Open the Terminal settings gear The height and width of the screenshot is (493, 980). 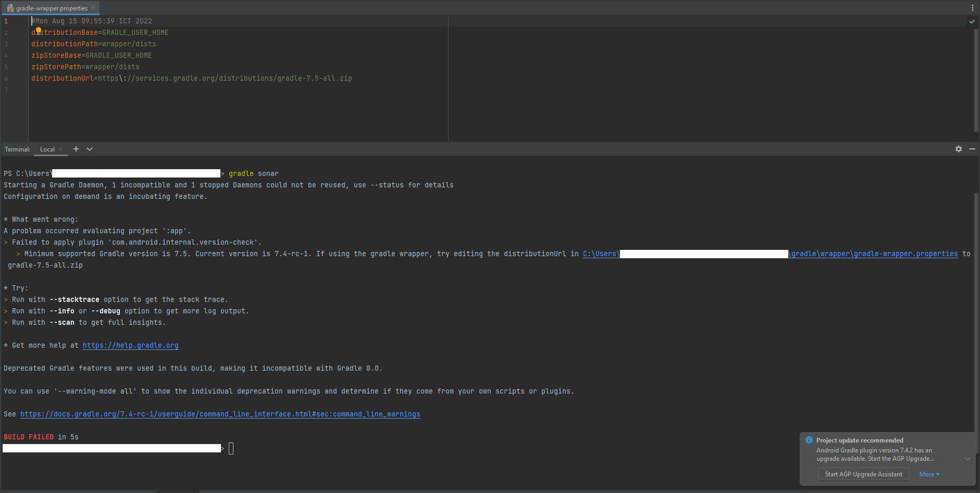click(x=959, y=149)
